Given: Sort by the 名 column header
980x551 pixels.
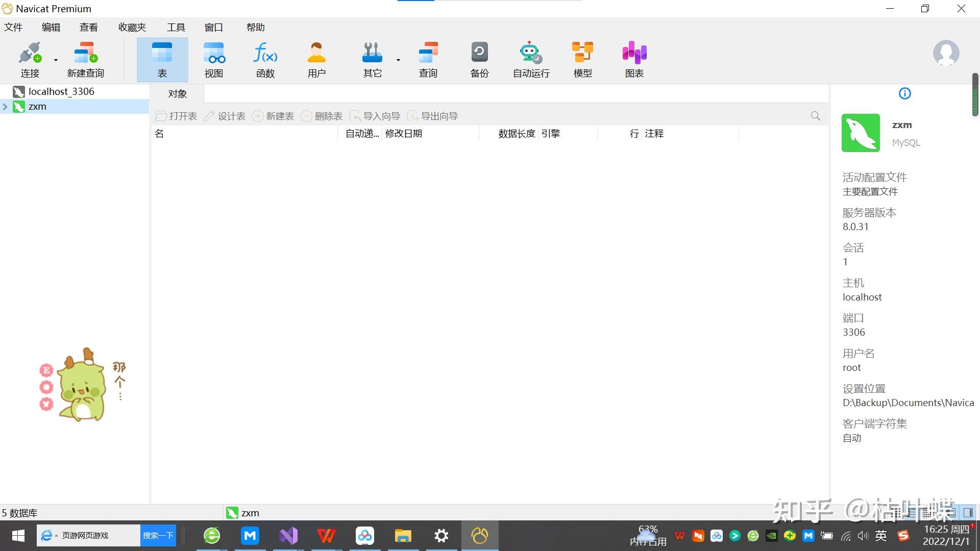Looking at the screenshot, I should [x=244, y=134].
